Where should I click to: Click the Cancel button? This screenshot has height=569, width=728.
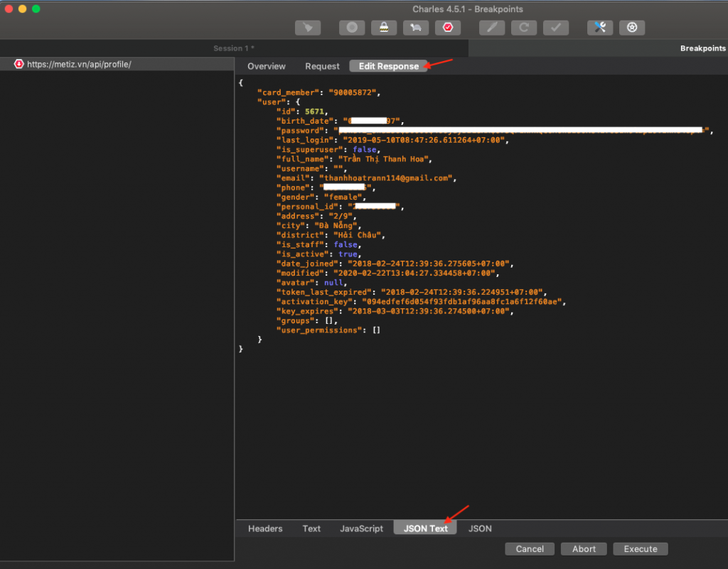coord(530,549)
